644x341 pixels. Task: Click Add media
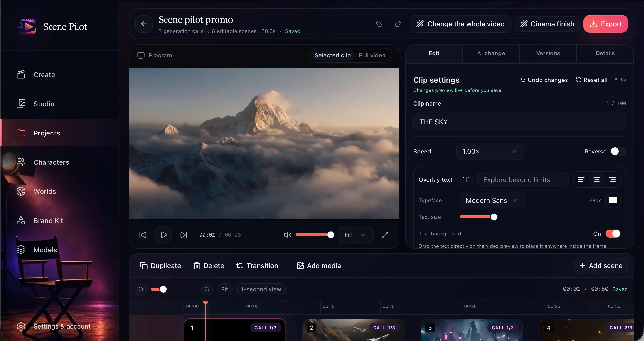pyautogui.click(x=319, y=266)
